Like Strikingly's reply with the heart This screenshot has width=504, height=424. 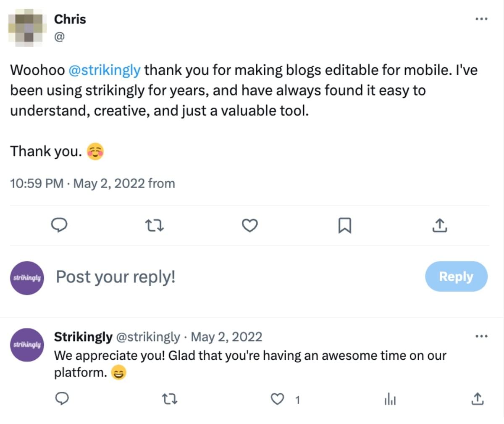[277, 399]
